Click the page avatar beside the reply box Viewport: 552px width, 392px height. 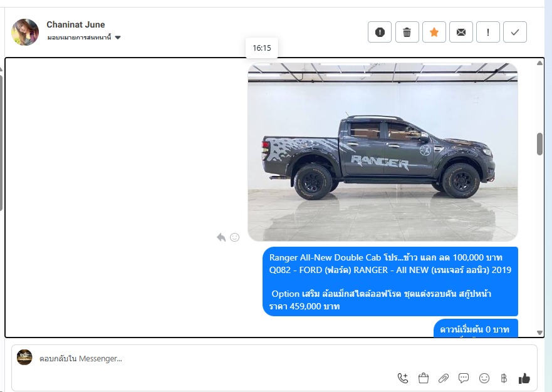(24, 357)
